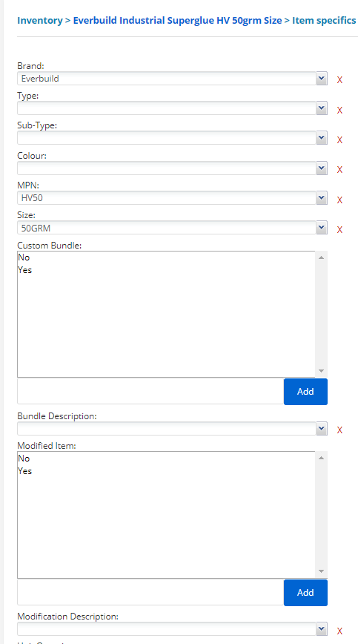Screen dimensions: 358x644
Task: Remove the Sub-Type field with red X
Action: click(339, 140)
